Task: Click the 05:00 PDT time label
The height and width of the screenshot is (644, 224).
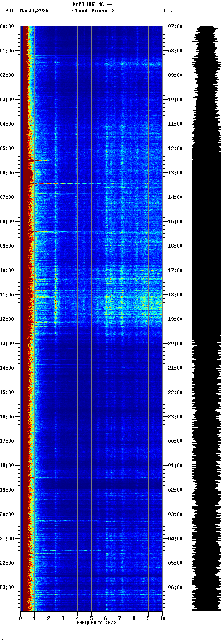Action: click(x=7, y=148)
